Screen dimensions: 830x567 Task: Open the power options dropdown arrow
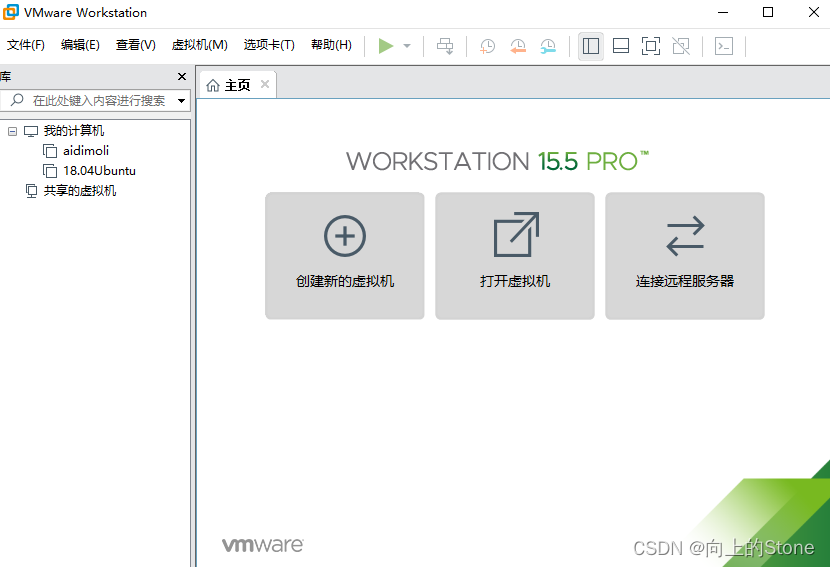(x=407, y=46)
